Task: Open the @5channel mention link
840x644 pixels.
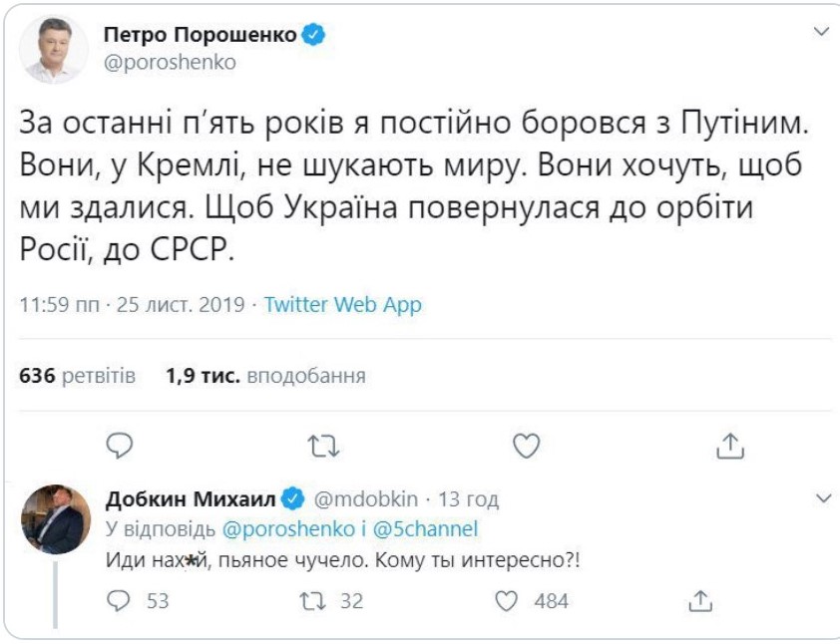Action: point(420,529)
